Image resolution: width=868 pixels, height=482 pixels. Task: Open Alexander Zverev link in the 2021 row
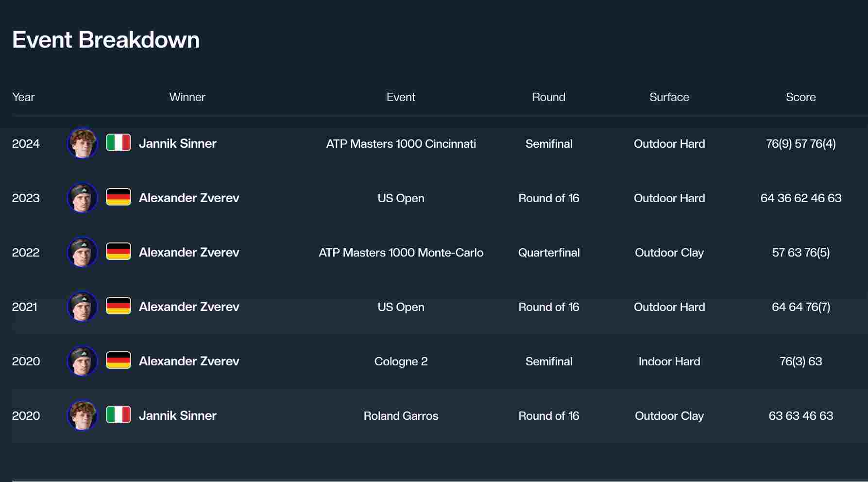point(189,307)
